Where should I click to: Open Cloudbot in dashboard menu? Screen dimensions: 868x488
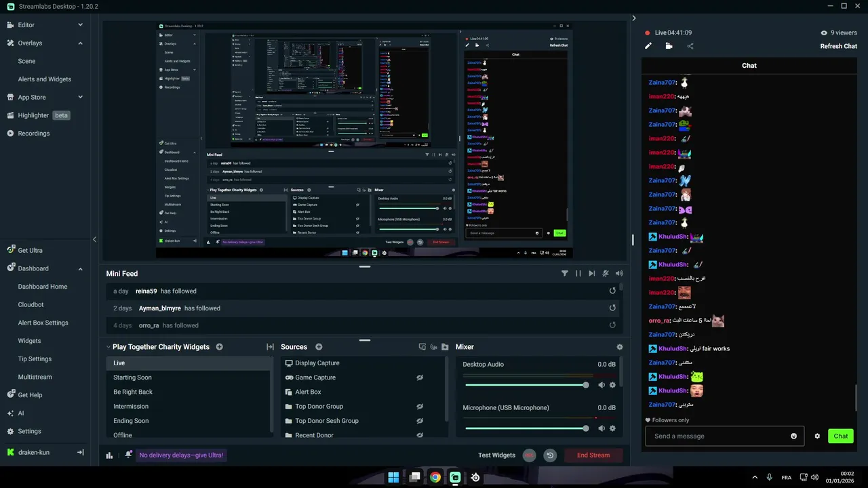[31, 305]
